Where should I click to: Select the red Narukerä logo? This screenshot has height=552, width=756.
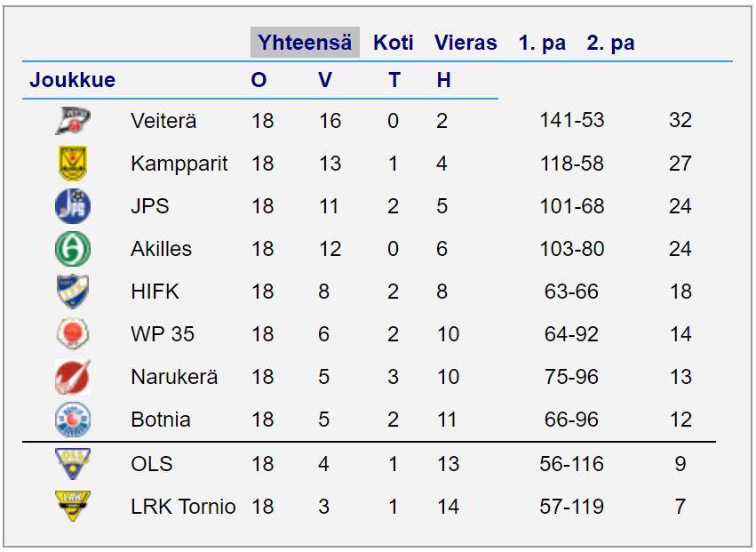pos(73,377)
